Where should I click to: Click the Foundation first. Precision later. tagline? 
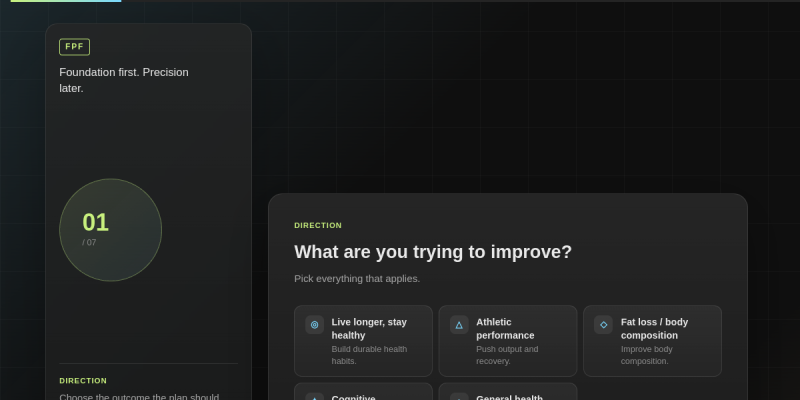point(124,80)
